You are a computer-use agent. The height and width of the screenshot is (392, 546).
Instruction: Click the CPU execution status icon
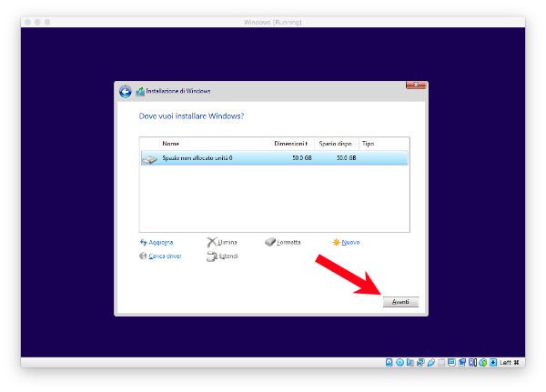click(x=472, y=362)
